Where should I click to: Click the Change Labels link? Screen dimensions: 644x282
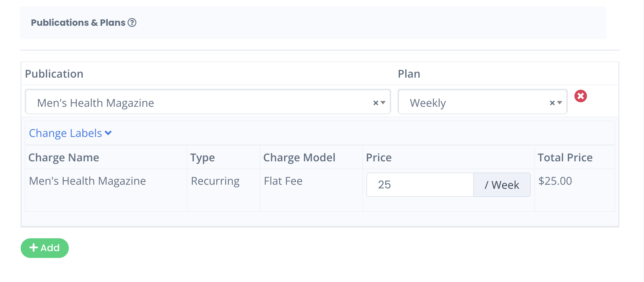[65, 133]
